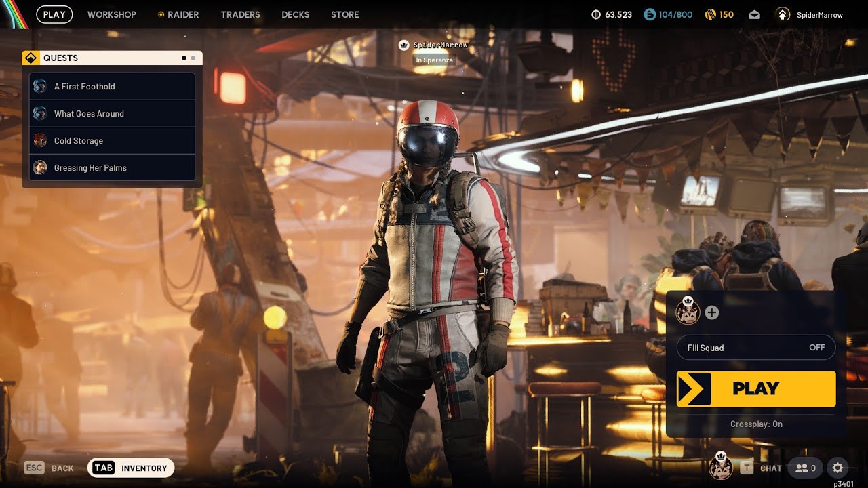The width and height of the screenshot is (868, 488).
Task: Click the SpiderMarrow nameplate above character
Action: (441, 45)
